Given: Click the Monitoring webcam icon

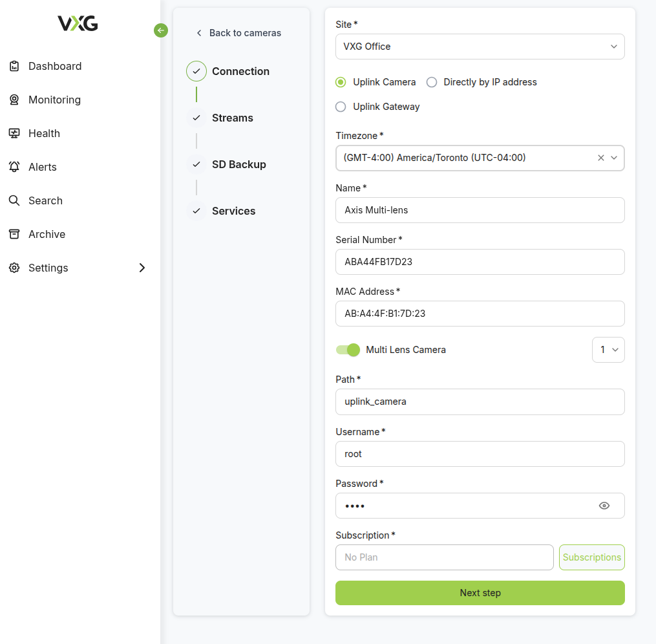Looking at the screenshot, I should [14, 100].
